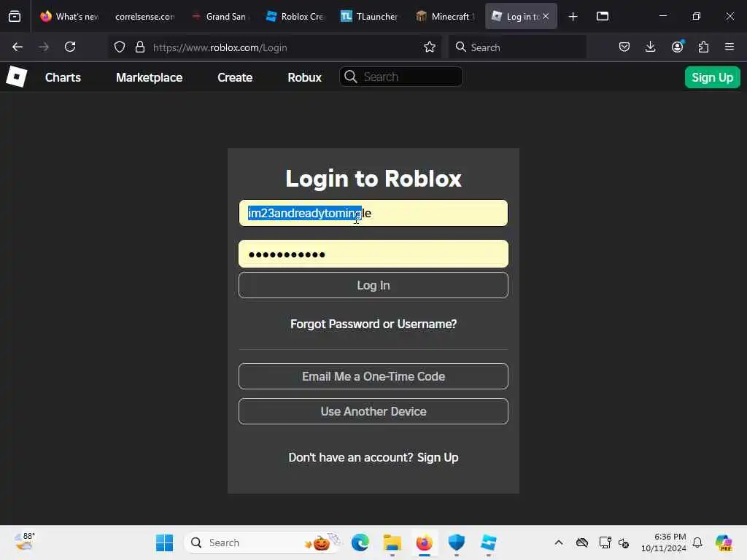The image size is (747, 560).
Task: Open the Pocket save icon
Action: click(624, 47)
